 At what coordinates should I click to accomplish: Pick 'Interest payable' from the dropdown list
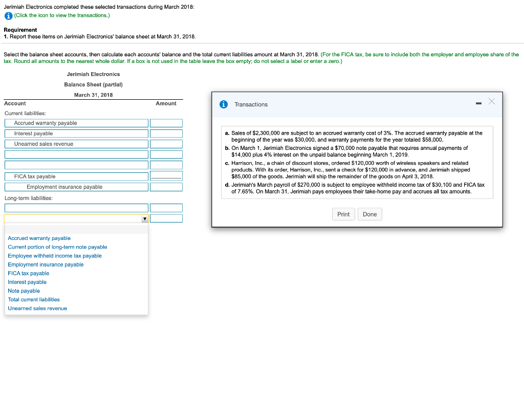(x=27, y=282)
